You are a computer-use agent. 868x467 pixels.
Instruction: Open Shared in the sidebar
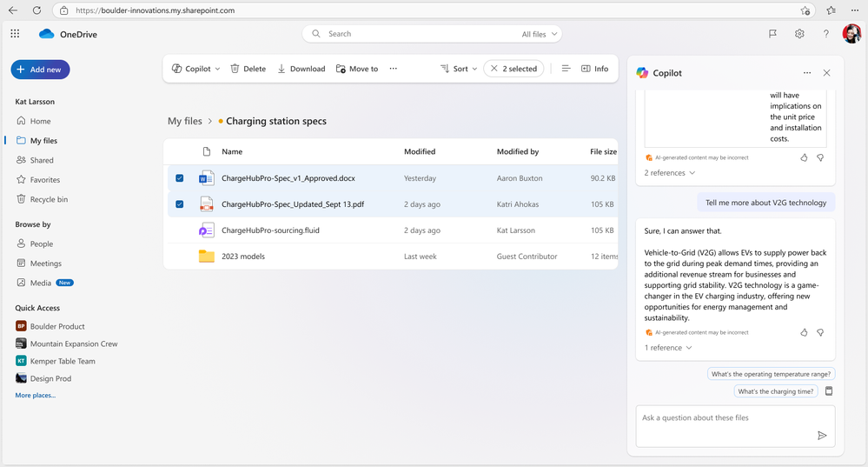[x=35, y=160]
